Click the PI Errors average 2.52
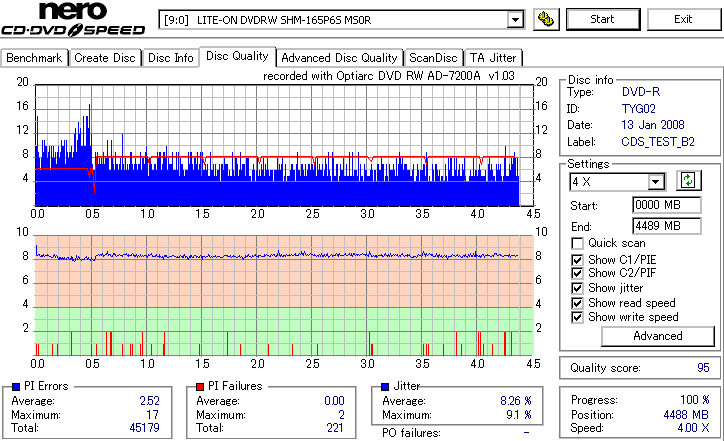Image resolution: width=724 pixels, height=441 pixels. pos(150,401)
